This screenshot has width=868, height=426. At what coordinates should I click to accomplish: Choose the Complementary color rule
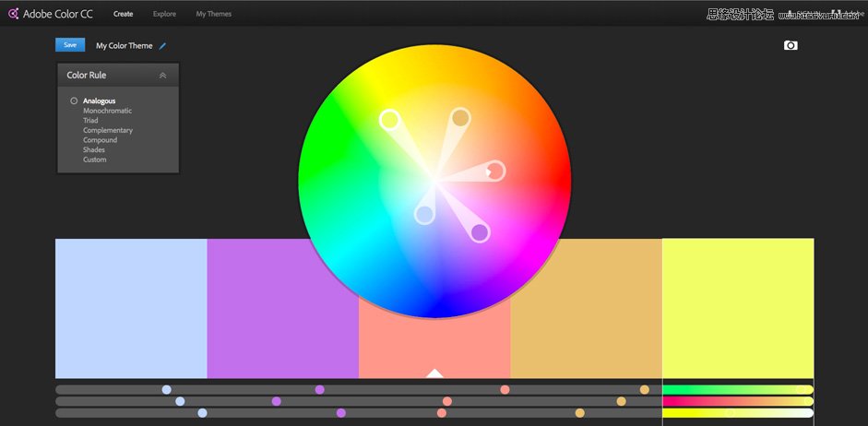[108, 131]
